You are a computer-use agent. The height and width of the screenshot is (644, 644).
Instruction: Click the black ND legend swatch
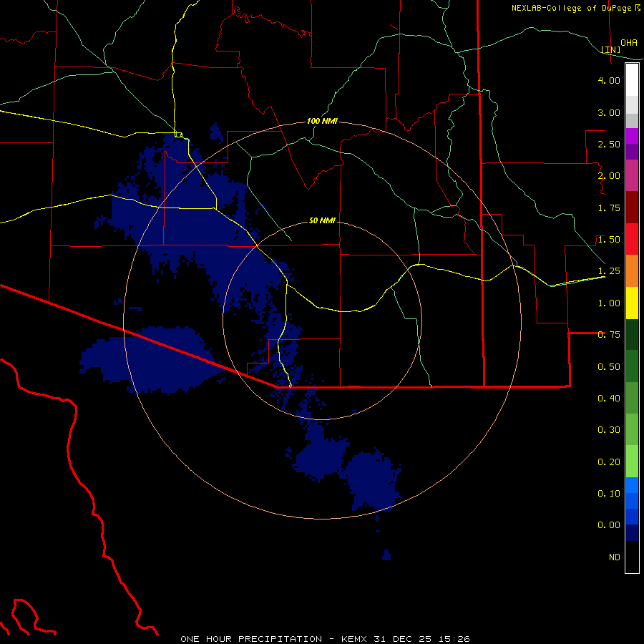click(632, 557)
